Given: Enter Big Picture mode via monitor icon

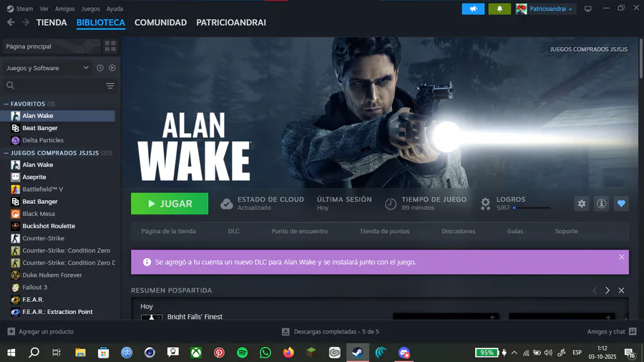Looking at the screenshot, I should [x=587, y=9].
